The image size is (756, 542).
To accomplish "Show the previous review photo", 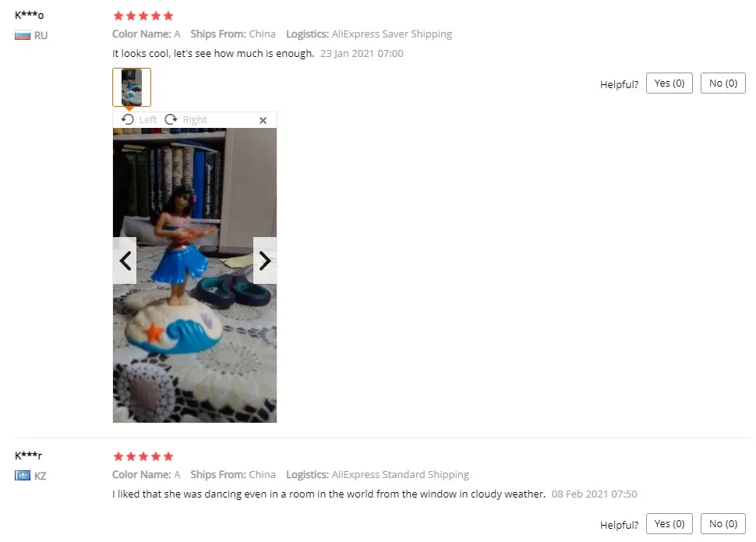I will coord(125,260).
